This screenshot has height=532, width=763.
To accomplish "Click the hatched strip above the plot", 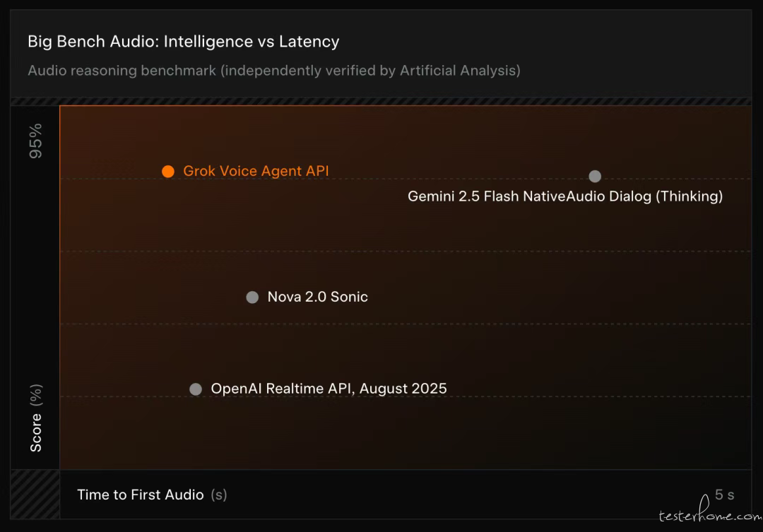I will (381, 102).
